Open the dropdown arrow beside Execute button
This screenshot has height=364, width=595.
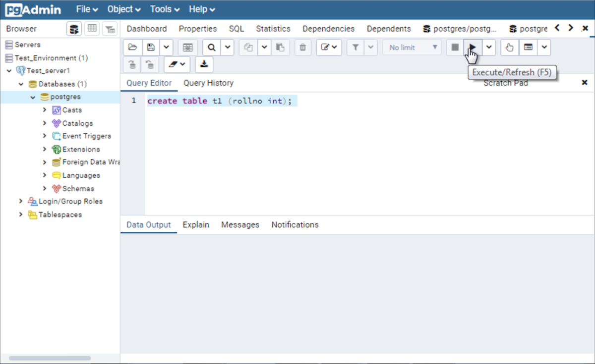point(489,48)
